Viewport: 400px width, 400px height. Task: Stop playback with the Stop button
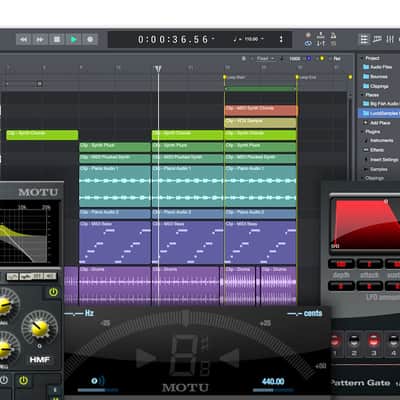click(x=57, y=40)
